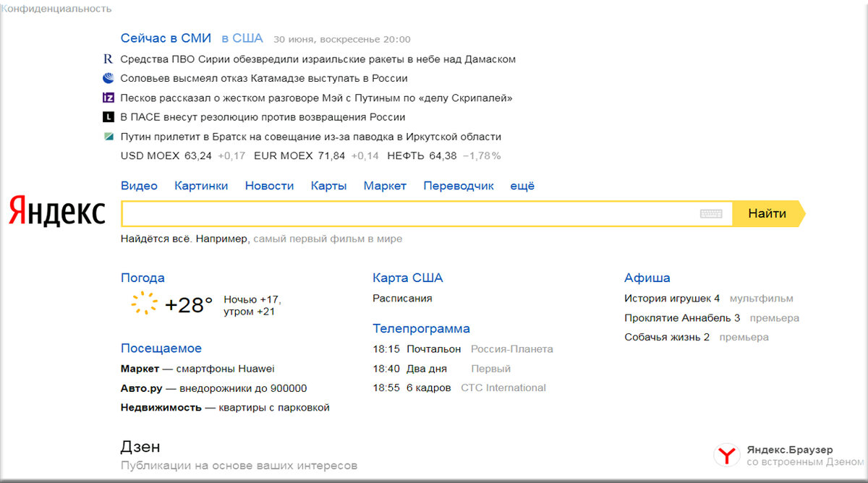Open the 18:15 Почтальон TV listing
This screenshot has height=483, width=868.
click(417, 349)
